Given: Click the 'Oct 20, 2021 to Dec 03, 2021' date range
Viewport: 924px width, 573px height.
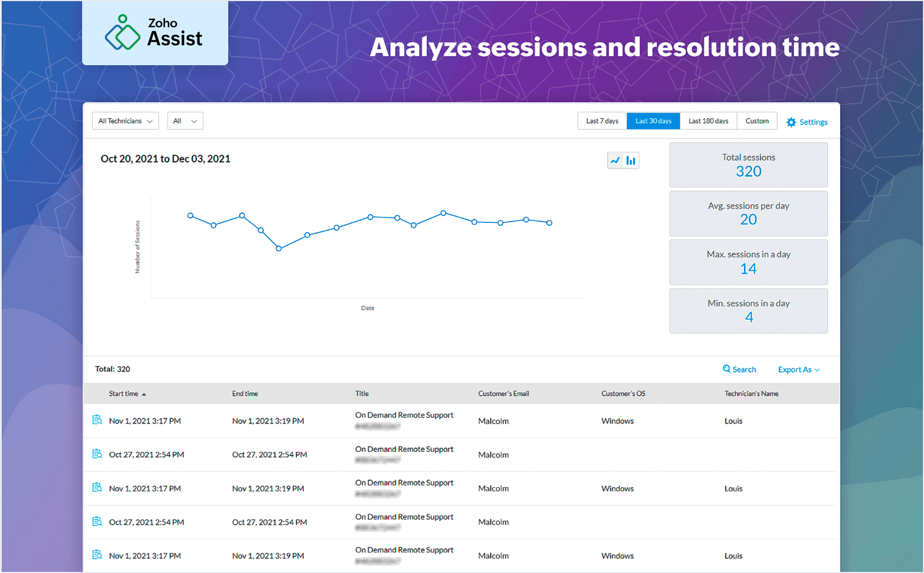Looking at the screenshot, I should [165, 159].
